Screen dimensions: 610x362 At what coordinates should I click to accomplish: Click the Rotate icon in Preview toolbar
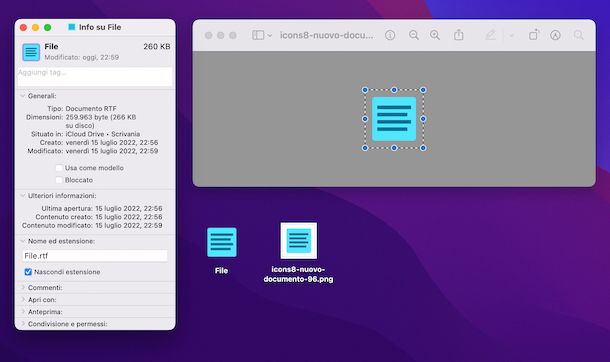click(534, 35)
